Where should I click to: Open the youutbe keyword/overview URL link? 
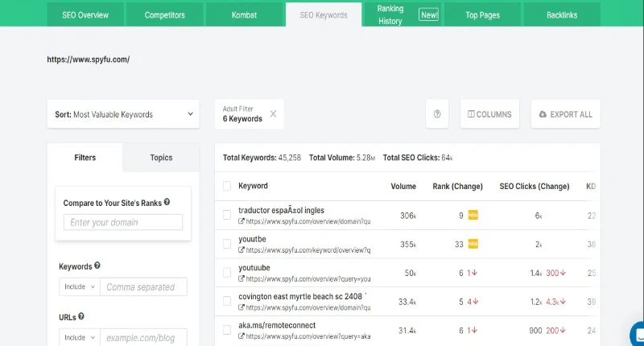308,250
